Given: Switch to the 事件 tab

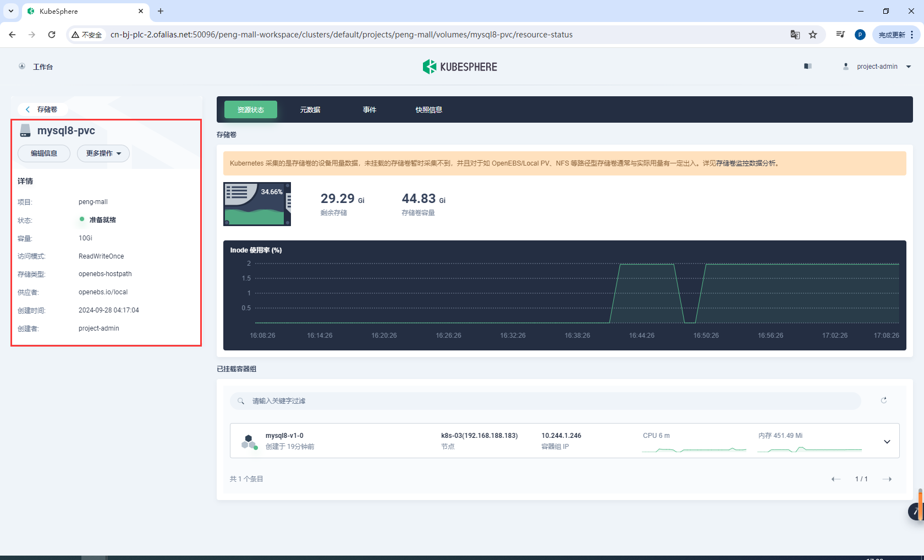Looking at the screenshot, I should pos(370,109).
